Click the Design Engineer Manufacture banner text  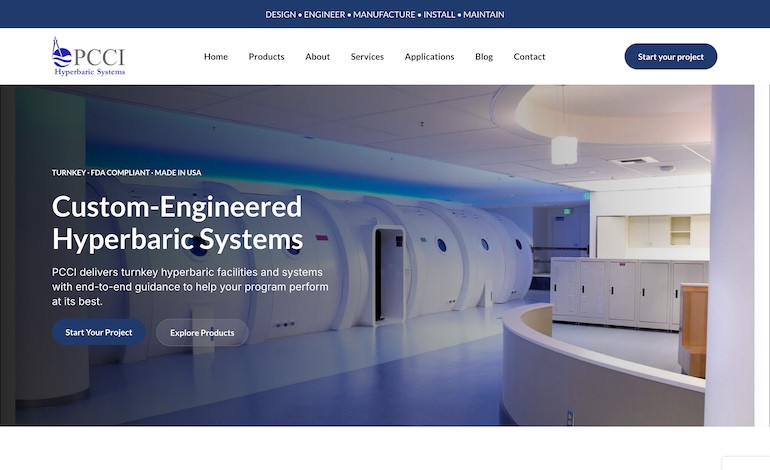coord(385,14)
